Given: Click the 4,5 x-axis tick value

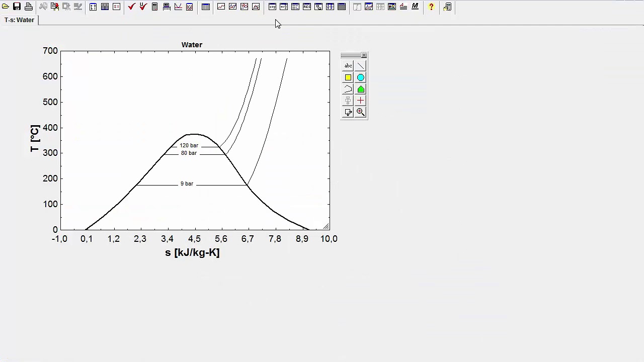Looking at the screenshot, I should click(x=195, y=239).
